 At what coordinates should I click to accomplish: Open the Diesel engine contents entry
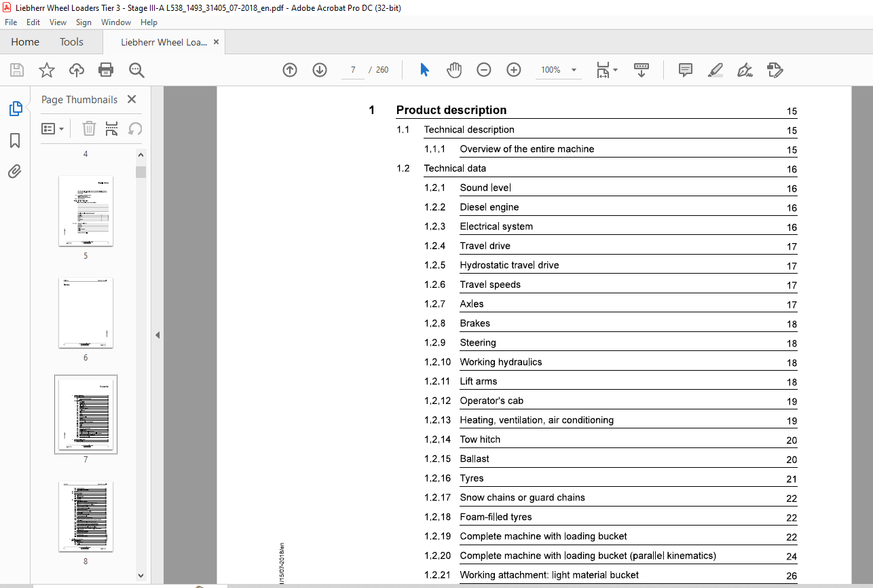click(x=489, y=207)
